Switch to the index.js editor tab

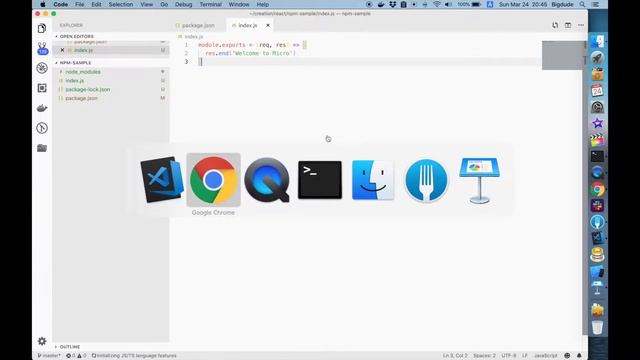pos(247,25)
